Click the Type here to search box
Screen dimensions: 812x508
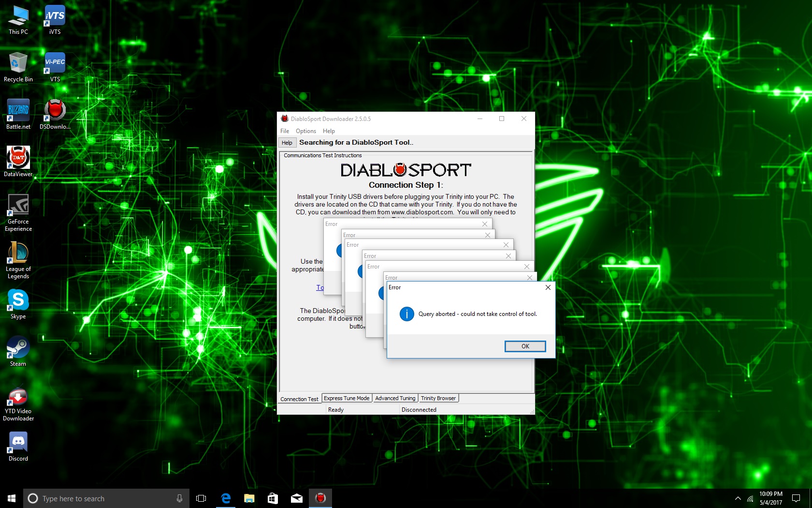coord(106,498)
